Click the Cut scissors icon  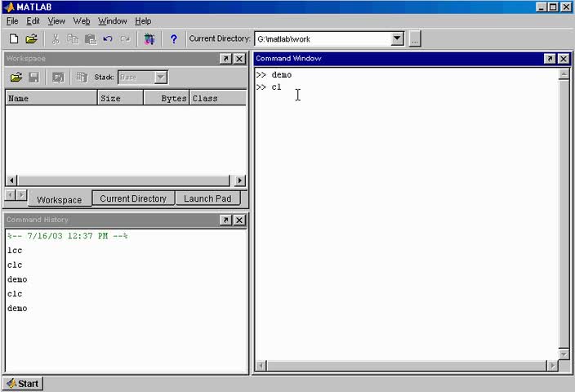point(56,39)
